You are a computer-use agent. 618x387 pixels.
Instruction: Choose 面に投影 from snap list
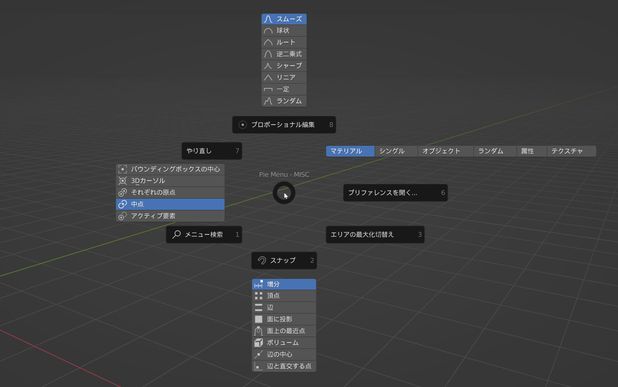tap(284, 319)
